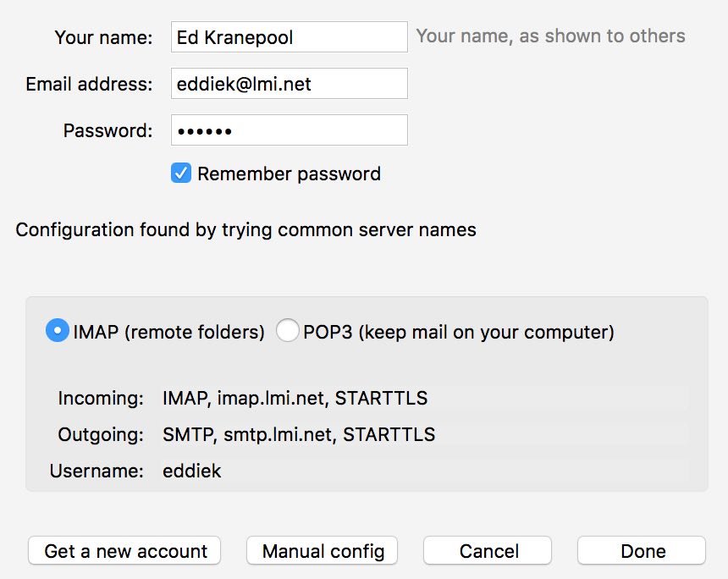Click the Remember password label text
Viewport: 728px width, 579px height.
pos(289,174)
